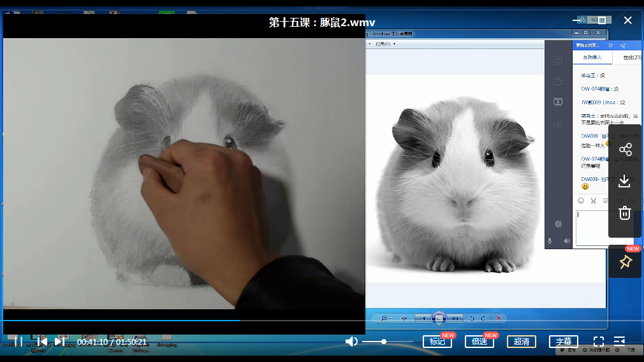644x362 pixels.
Task: Start slideshow in photo viewer
Action: point(439,318)
